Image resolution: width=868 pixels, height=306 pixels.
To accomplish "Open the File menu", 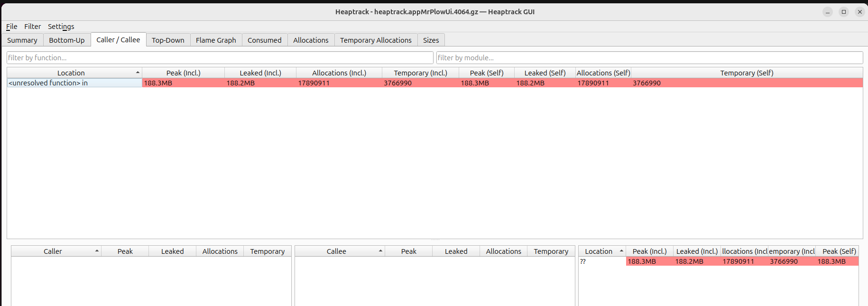I will (x=11, y=27).
